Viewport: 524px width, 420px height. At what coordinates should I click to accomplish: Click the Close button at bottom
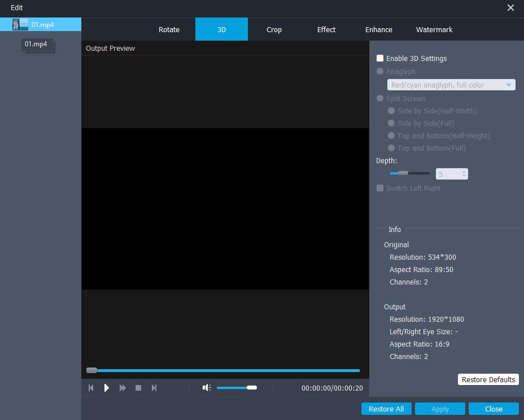[x=494, y=409]
